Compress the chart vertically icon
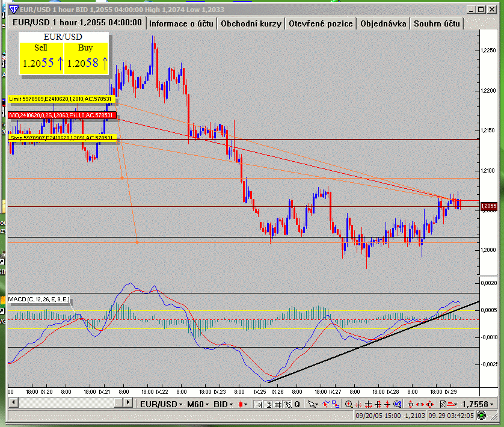This screenshot has width=504, height=427. (387, 405)
